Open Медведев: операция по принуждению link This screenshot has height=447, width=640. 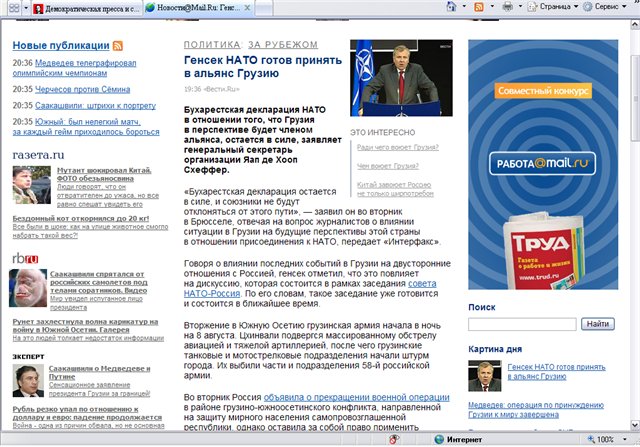pyautogui.click(x=536, y=410)
